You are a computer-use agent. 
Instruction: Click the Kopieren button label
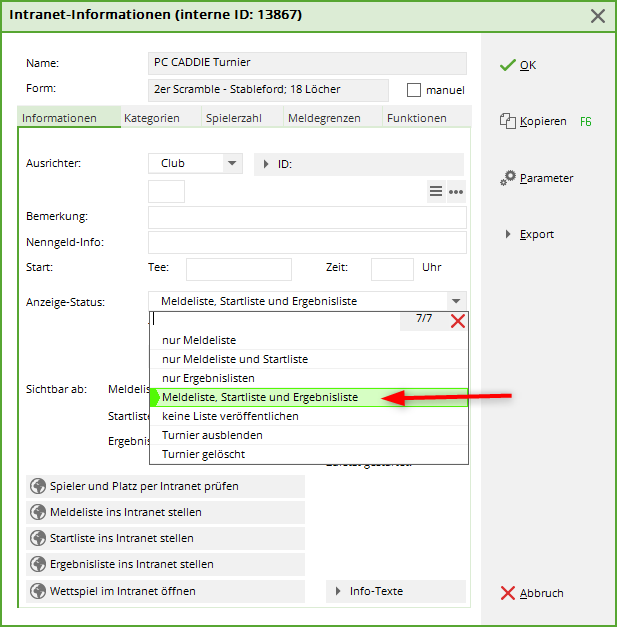(543, 121)
